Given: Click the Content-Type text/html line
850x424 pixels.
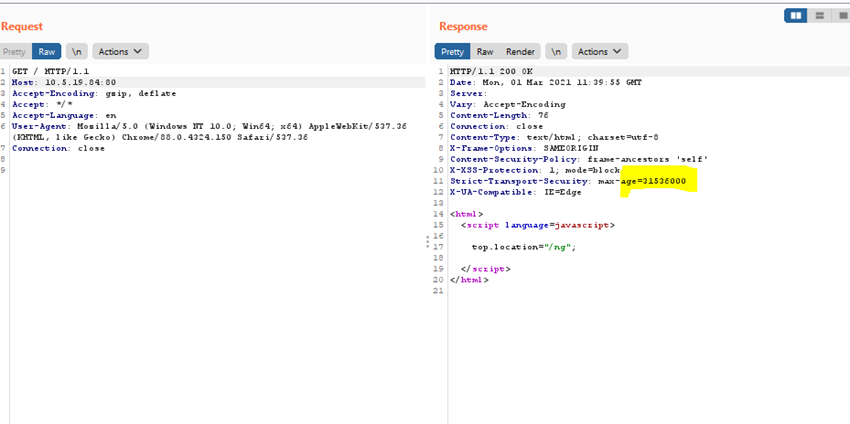Looking at the screenshot, I should (554, 137).
